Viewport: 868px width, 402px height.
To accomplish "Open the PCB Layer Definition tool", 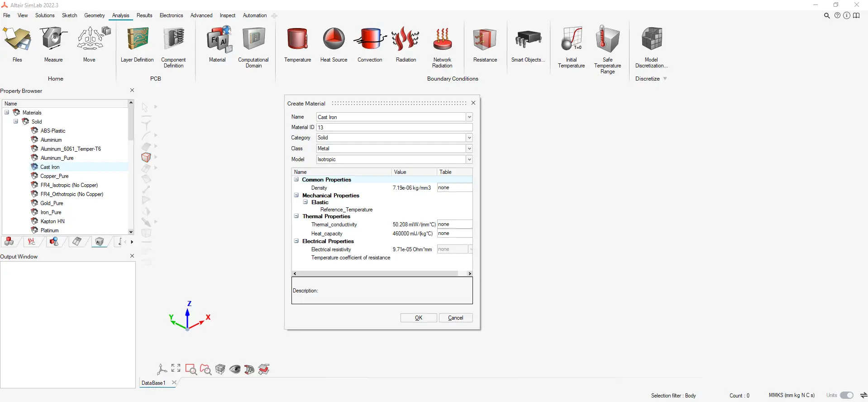I will (137, 44).
